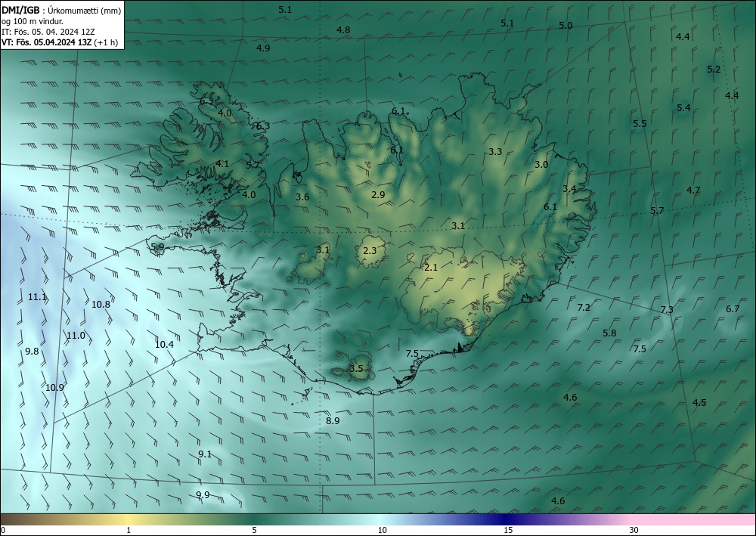Image resolution: width=756 pixels, height=536 pixels.
Task: Click the color scale tick label 1
Action: click(x=129, y=531)
